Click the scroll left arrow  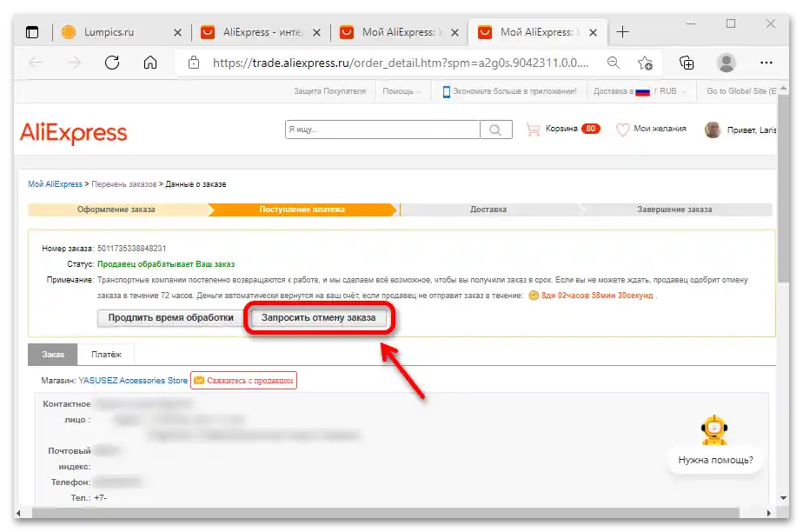[18, 513]
